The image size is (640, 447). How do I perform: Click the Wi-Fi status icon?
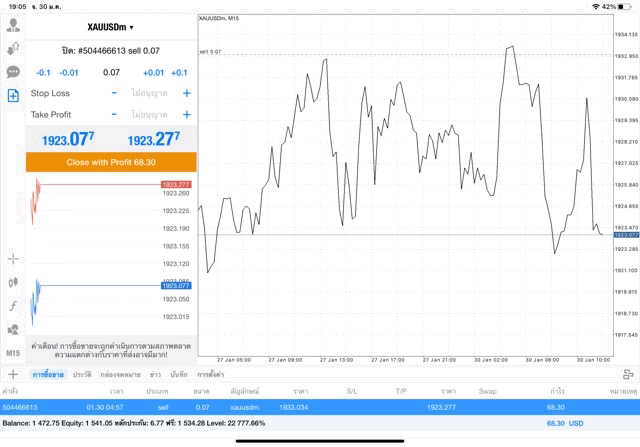(x=596, y=7)
